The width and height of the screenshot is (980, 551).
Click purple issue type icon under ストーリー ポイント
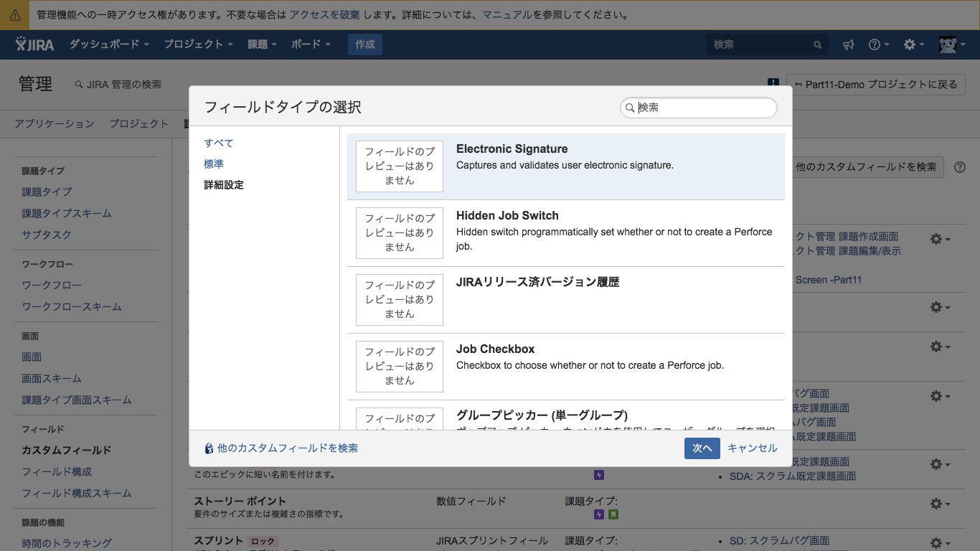click(x=599, y=514)
